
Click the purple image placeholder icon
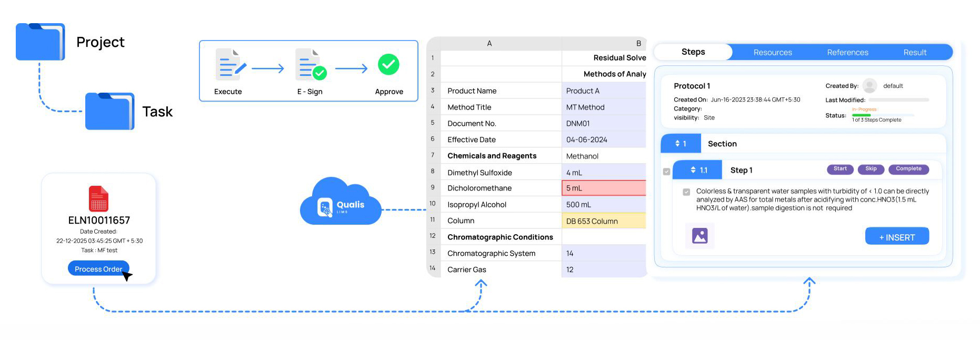coord(699,236)
